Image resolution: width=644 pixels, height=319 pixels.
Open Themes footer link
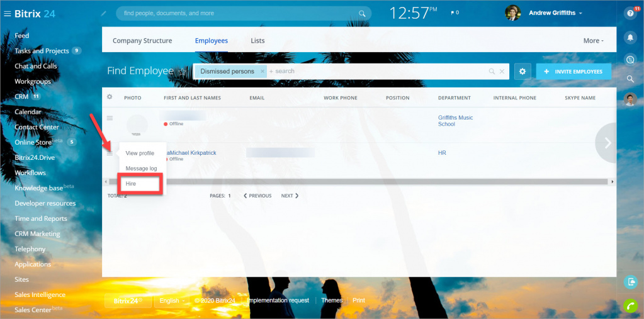tap(332, 301)
